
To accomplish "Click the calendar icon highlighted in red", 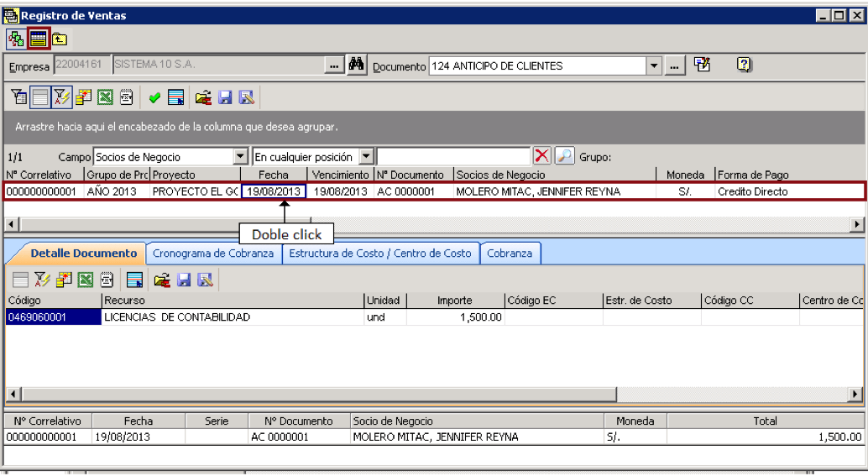I will click(x=39, y=39).
